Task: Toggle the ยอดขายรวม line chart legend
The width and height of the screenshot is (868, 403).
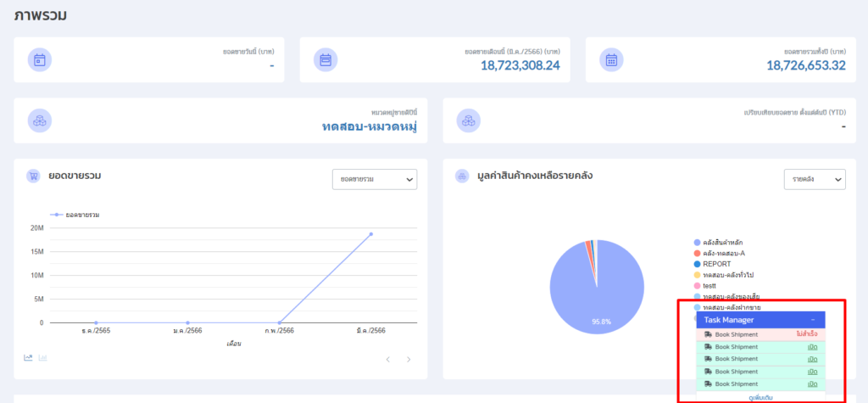Action: (x=75, y=215)
